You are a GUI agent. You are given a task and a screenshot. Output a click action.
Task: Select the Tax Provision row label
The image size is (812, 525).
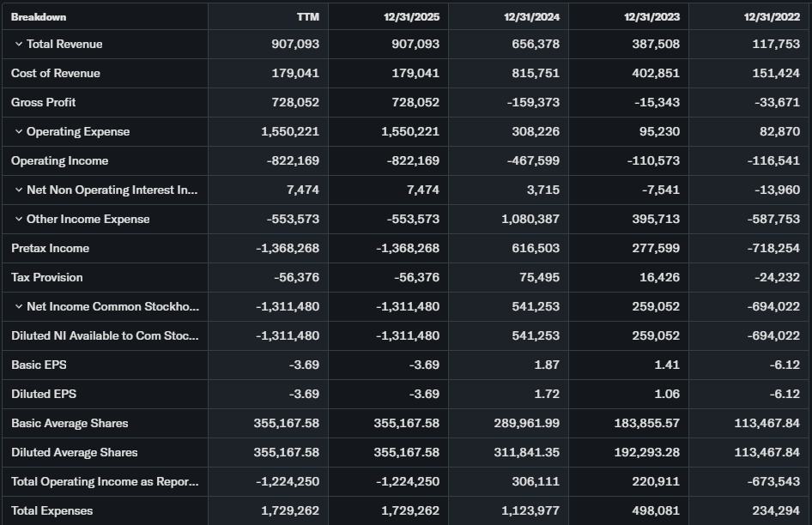click(x=47, y=278)
